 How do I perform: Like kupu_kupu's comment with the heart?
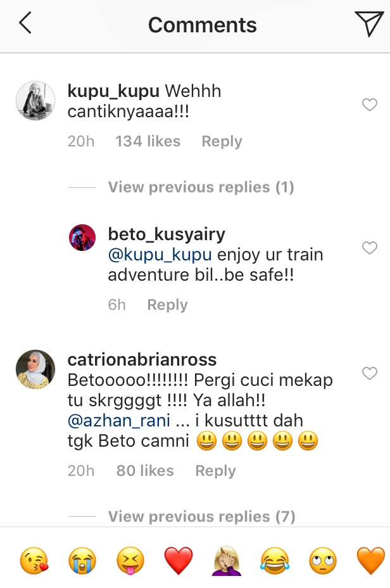pos(369,105)
